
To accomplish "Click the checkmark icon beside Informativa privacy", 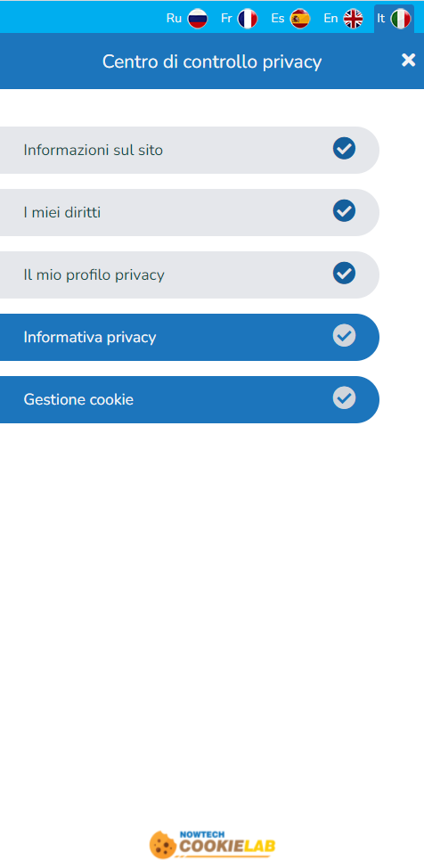I will pyautogui.click(x=345, y=335).
